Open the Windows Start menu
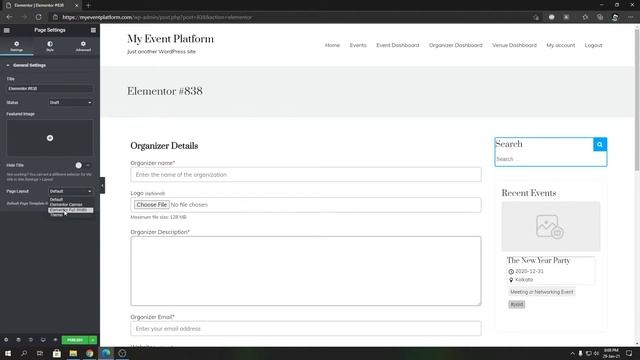The image size is (640, 360). click(8, 353)
